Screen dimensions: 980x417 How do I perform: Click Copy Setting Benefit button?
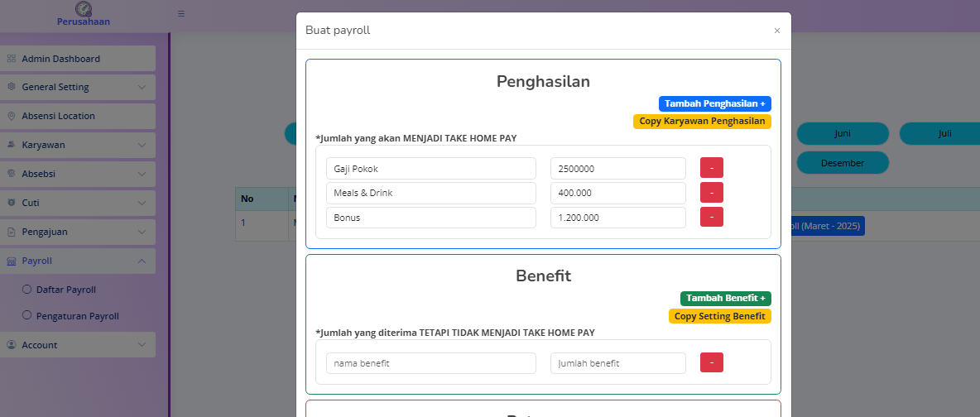(719, 316)
